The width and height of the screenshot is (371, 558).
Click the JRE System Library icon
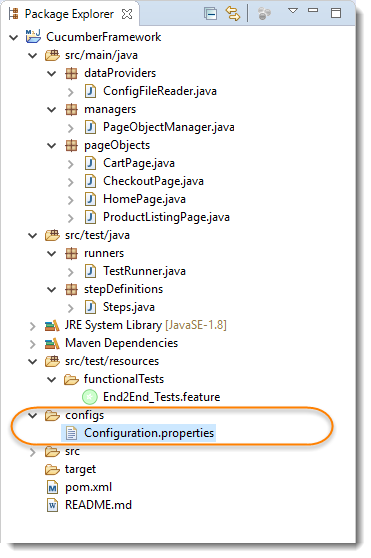(52, 326)
